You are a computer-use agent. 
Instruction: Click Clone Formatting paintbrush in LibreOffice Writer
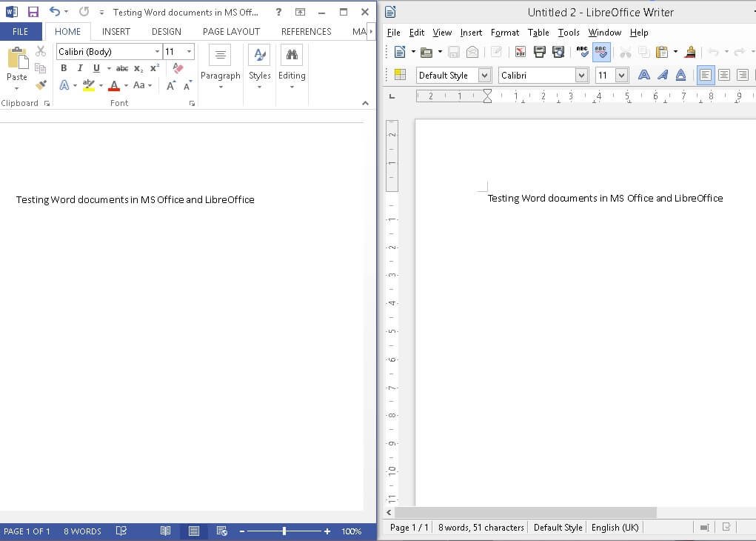click(690, 52)
